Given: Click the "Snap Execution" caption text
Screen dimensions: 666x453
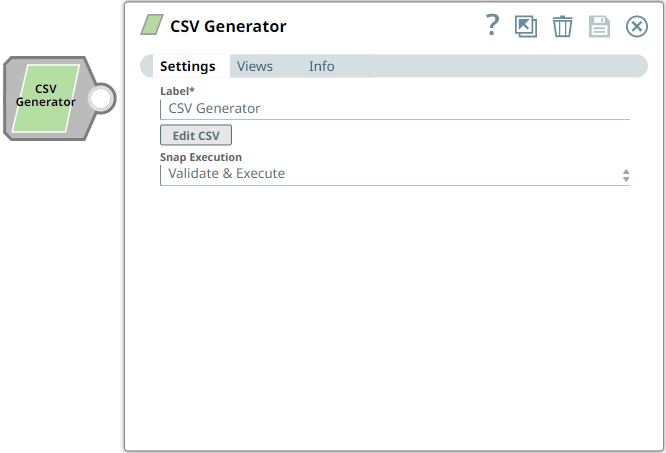Looking at the screenshot, I should (201, 157).
